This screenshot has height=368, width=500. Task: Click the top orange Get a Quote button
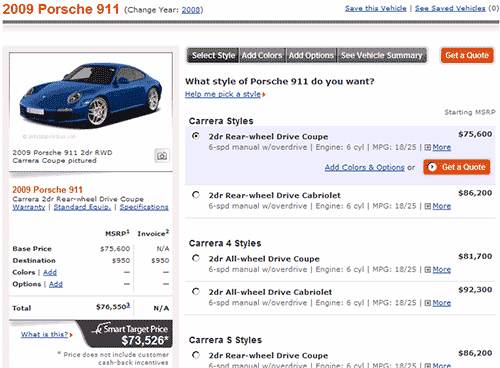467,55
